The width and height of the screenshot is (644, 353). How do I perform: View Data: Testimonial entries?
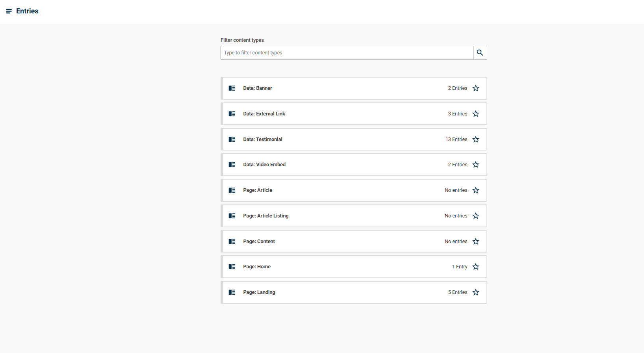pos(354,139)
